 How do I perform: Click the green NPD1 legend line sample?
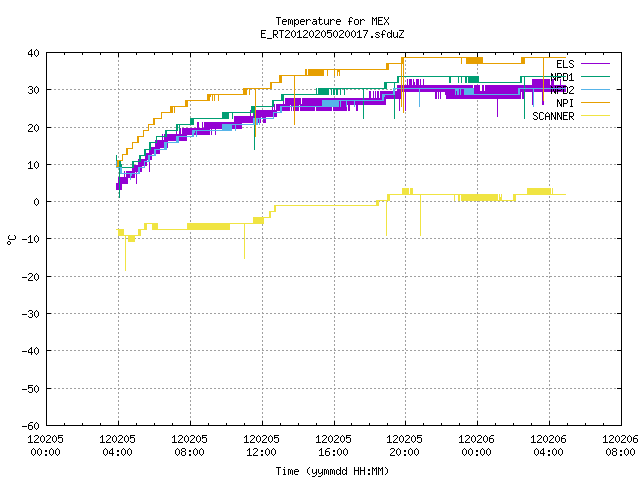(x=595, y=76)
